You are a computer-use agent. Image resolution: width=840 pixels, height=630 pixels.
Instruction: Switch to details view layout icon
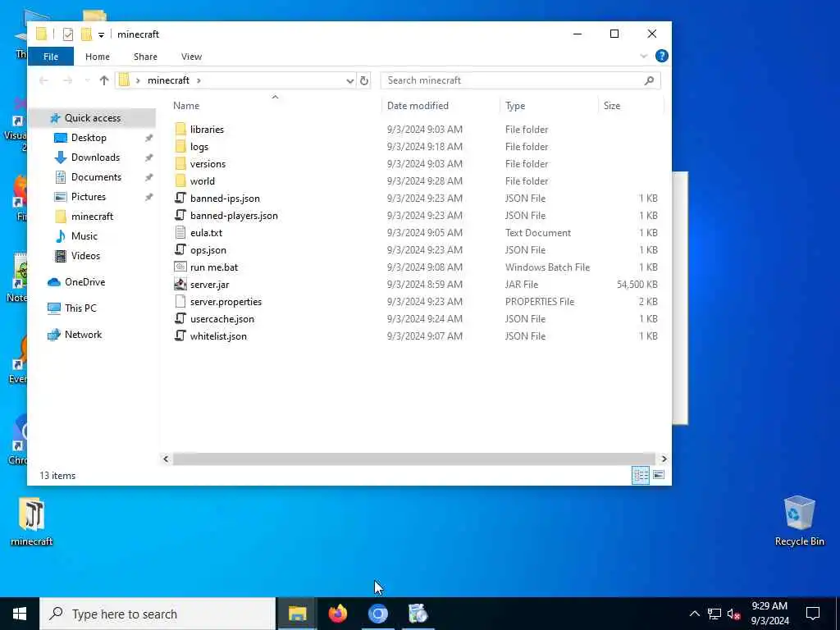640,475
